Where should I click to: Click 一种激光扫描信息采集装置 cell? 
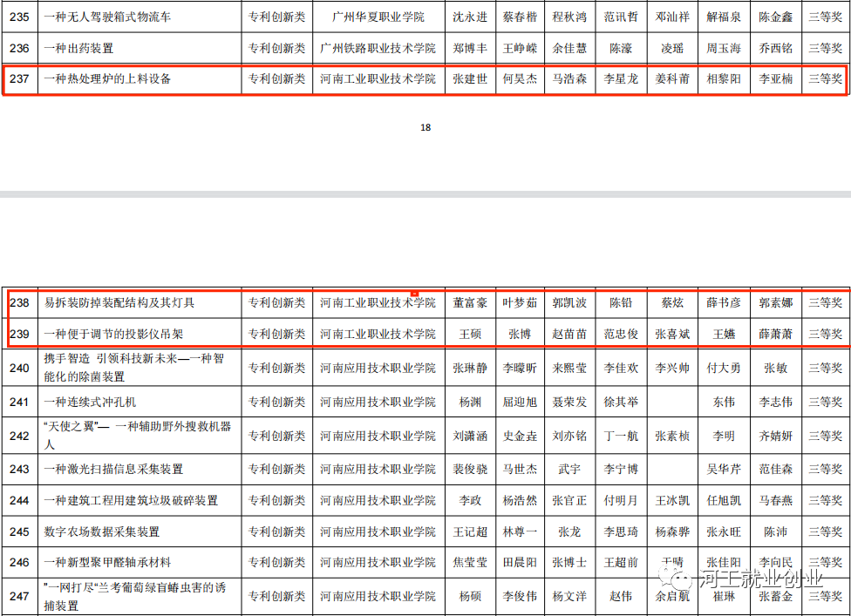tap(113, 469)
